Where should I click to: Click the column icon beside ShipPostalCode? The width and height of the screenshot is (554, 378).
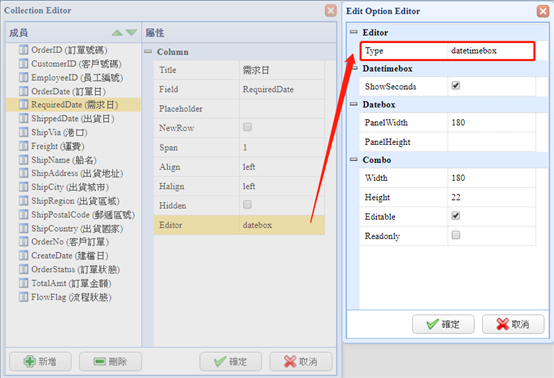[23, 214]
